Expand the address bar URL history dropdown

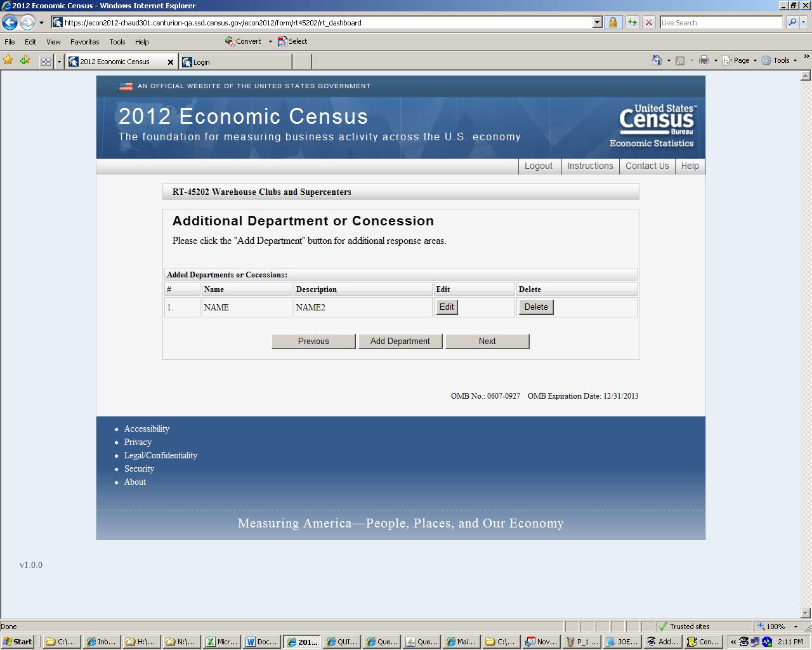(x=597, y=23)
